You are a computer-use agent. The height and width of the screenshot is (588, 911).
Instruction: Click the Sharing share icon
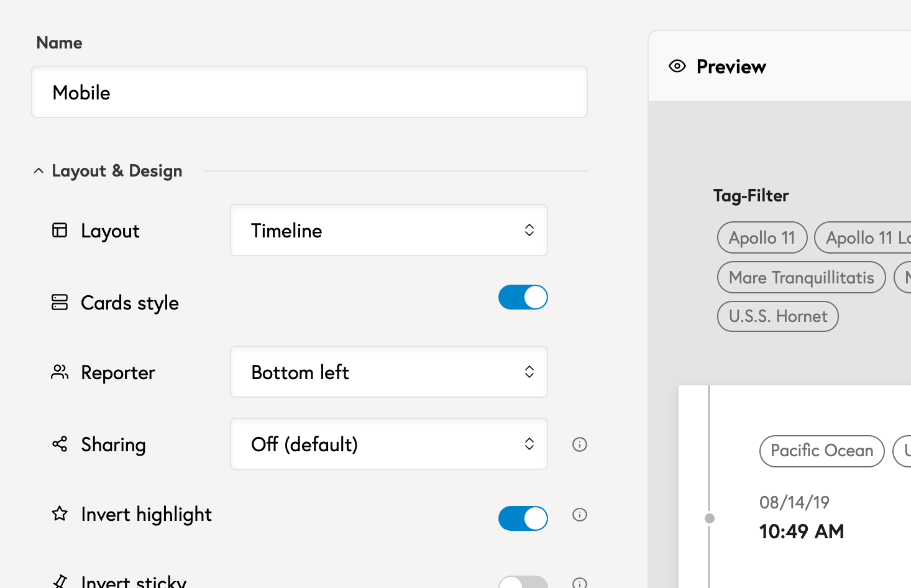point(60,444)
